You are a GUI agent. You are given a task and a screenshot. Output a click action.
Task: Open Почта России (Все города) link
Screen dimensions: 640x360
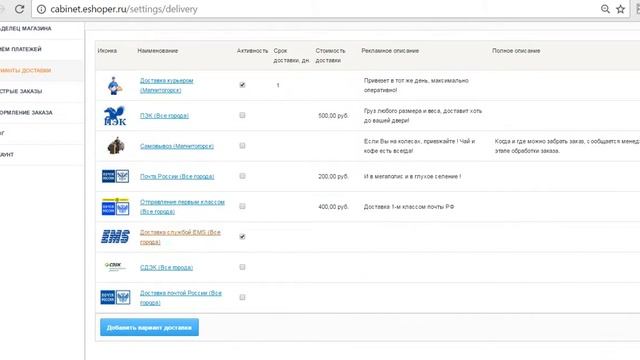pos(177,176)
